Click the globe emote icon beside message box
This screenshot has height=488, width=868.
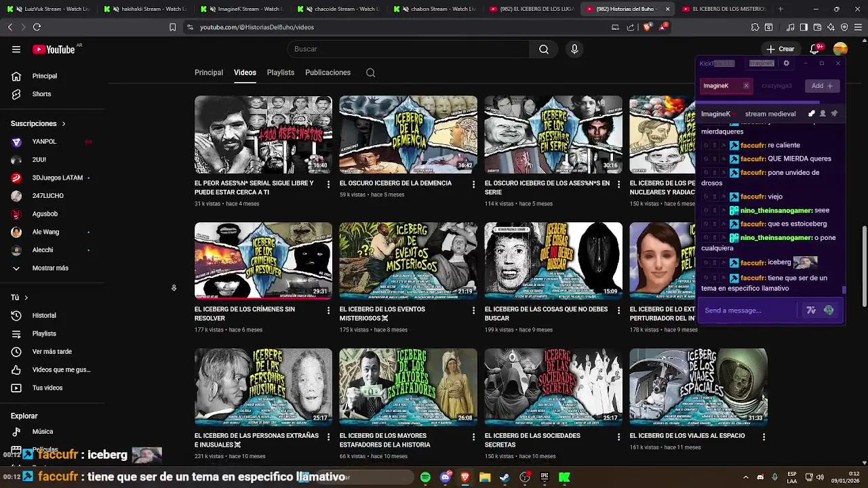[x=829, y=310]
